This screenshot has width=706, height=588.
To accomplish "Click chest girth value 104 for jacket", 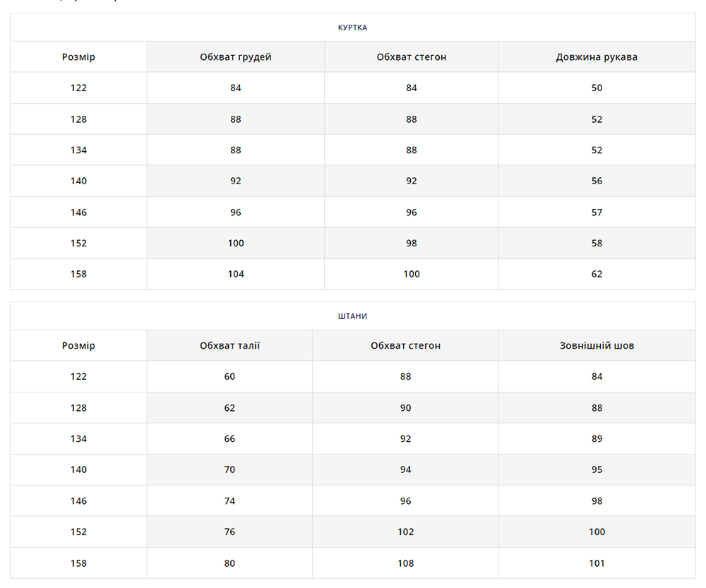I will [235, 275].
